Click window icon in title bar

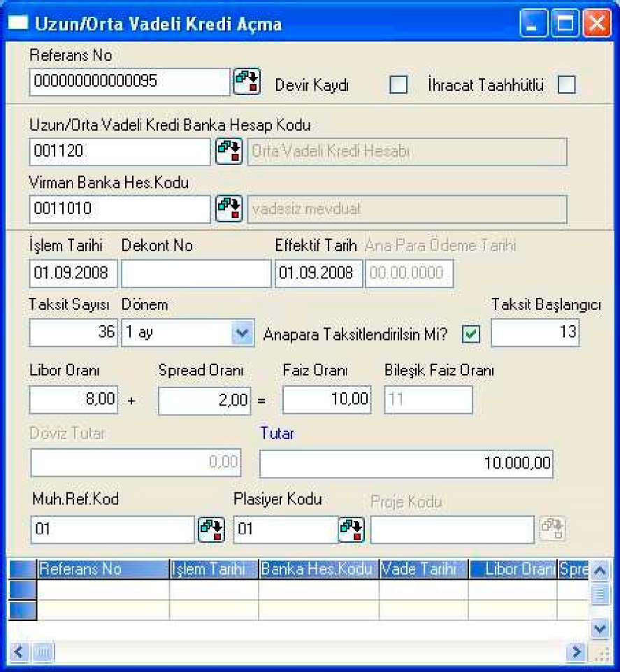(17, 22)
